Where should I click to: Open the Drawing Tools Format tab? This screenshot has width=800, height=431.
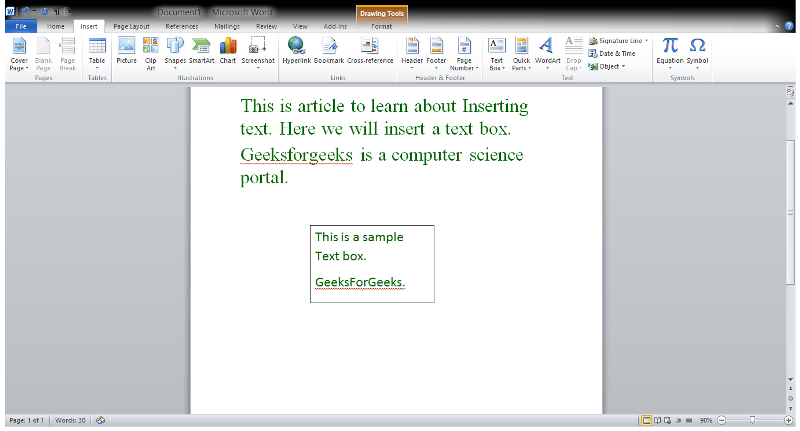coord(382,27)
